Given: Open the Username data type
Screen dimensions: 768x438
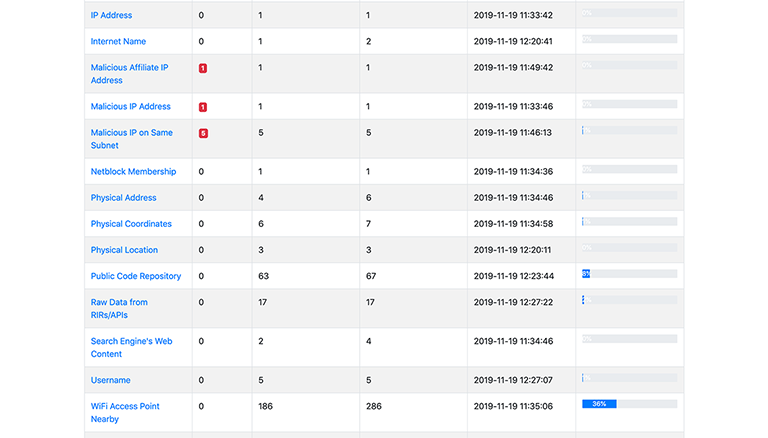Looking at the screenshot, I should click(x=110, y=380).
